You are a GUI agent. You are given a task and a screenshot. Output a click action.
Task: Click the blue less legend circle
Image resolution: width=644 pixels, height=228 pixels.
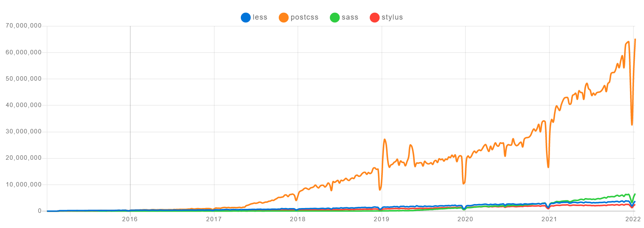246,18
